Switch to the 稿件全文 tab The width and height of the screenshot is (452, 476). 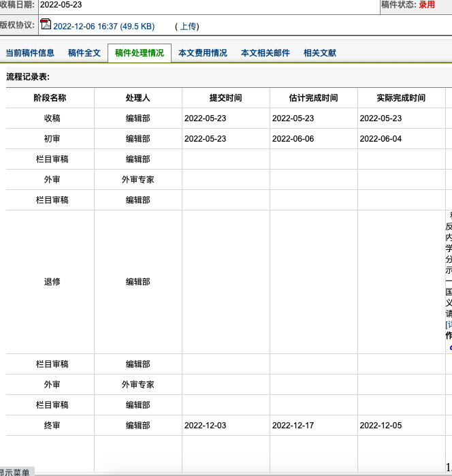point(84,53)
